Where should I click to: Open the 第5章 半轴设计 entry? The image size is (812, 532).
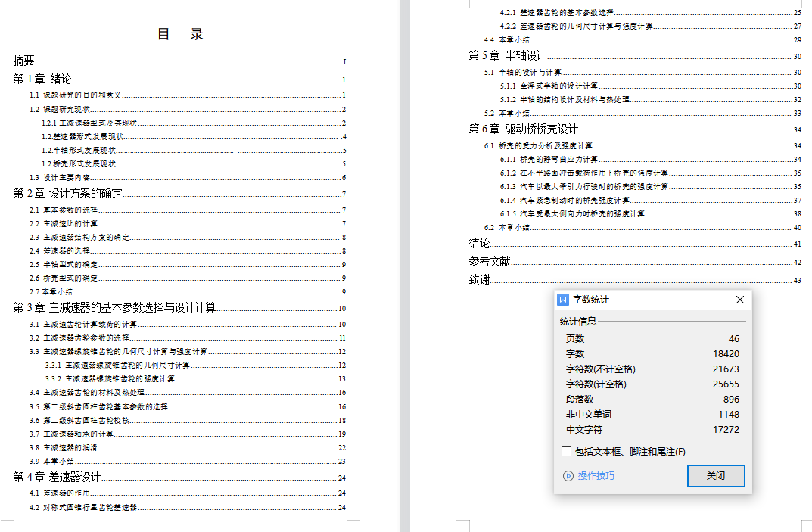[x=507, y=56]
